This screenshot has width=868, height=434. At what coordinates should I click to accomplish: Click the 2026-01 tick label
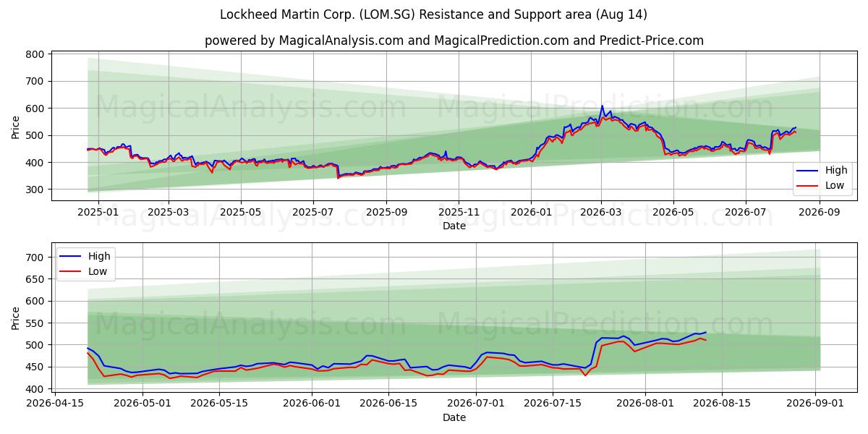(x=531, y=212)
